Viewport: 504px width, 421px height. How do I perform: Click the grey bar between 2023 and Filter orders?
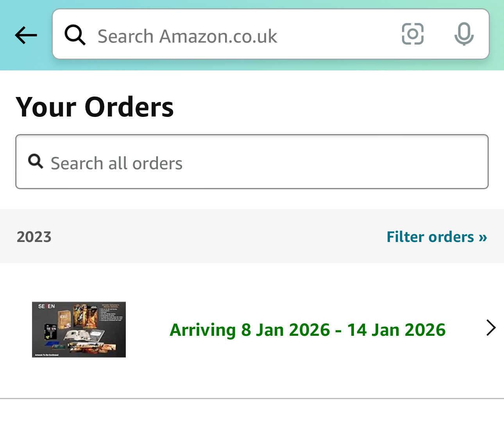coord(219,237)
